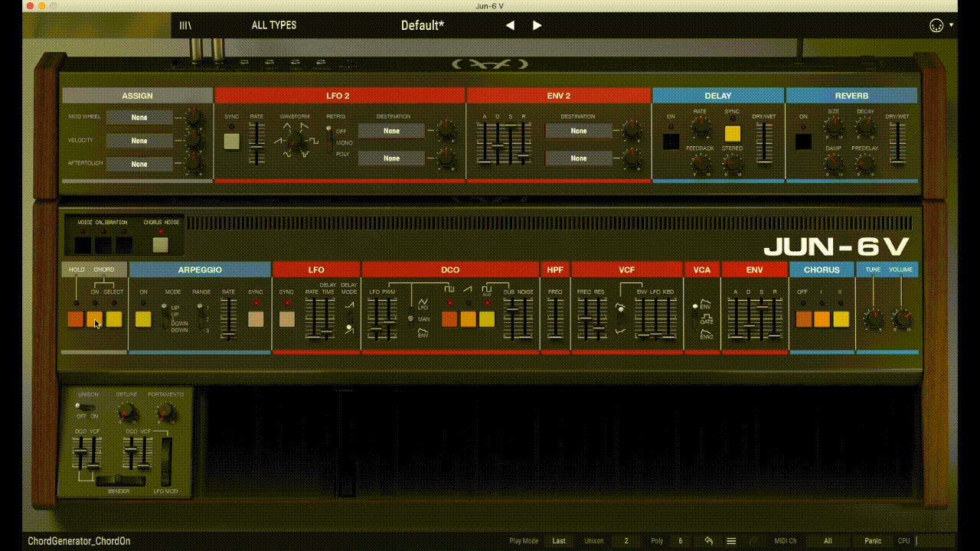The width and height of the screenshot is (980, 551).
Task: Click the HPF Freq slider
Action: 555,319
